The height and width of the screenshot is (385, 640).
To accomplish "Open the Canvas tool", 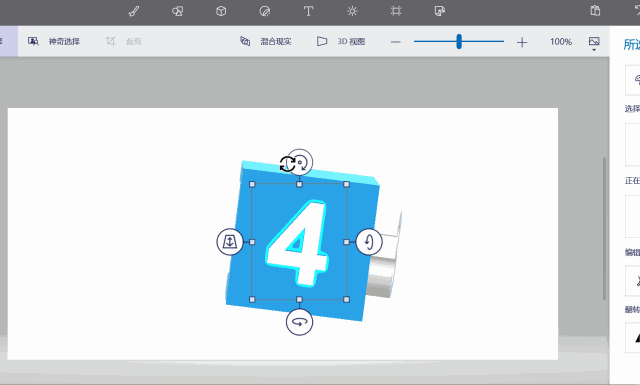I will (x=396, y=11).
